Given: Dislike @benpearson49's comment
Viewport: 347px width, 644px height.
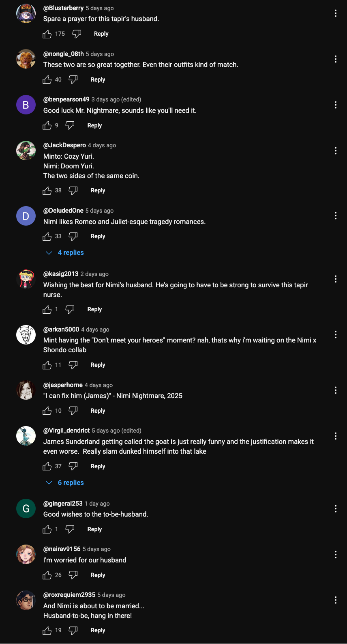Looking at the screenshot, I should 70,125.
